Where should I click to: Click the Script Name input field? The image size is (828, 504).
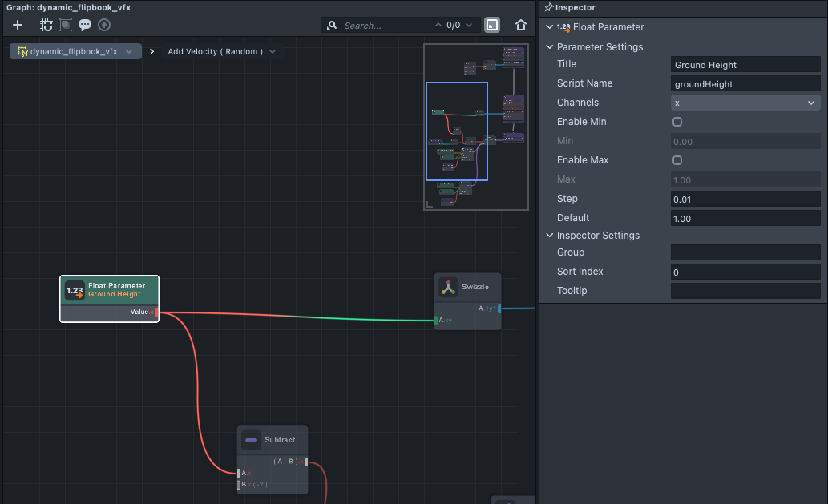pyautogui.click(x=745, y=83)
